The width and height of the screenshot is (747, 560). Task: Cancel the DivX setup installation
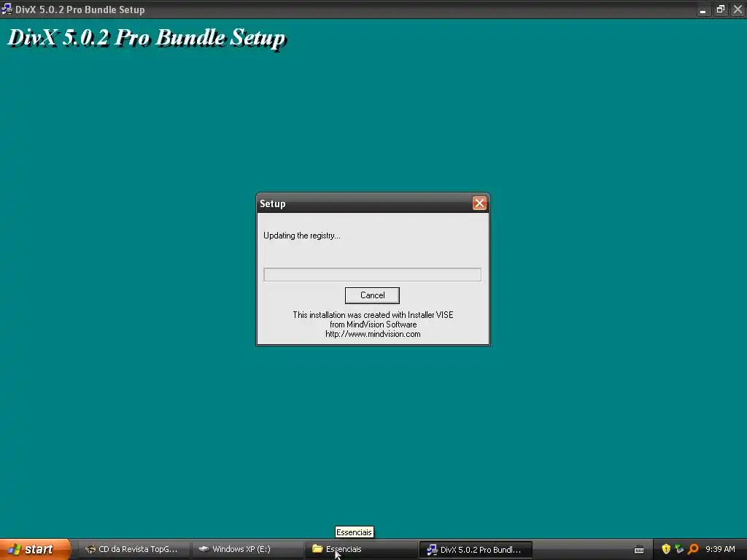pos(372,295)
